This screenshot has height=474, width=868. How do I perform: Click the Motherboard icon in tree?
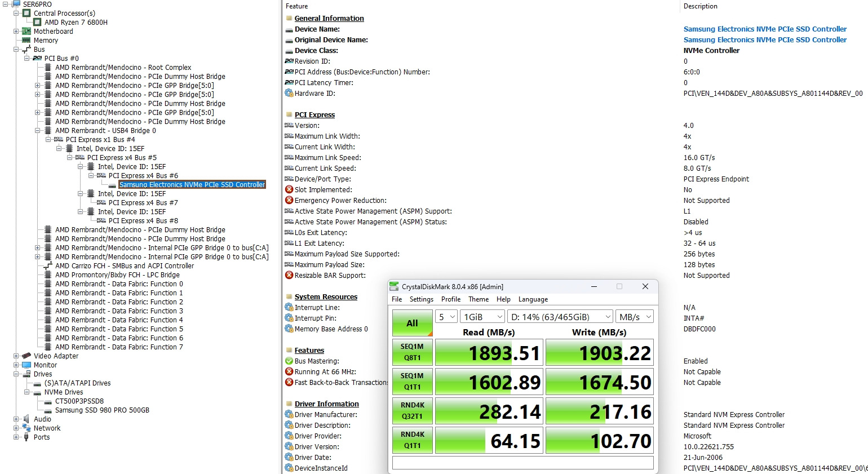point(26,31)
